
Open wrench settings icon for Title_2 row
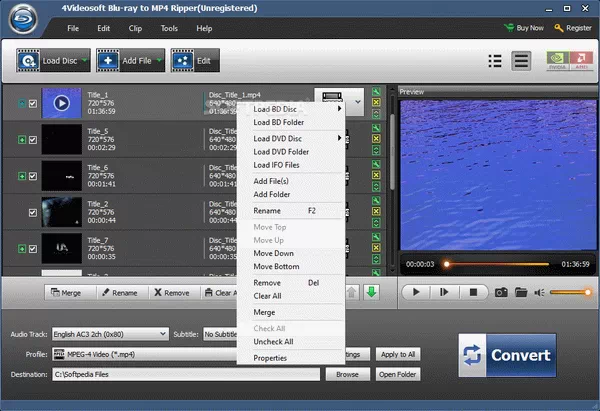click(x=376, y=201)
